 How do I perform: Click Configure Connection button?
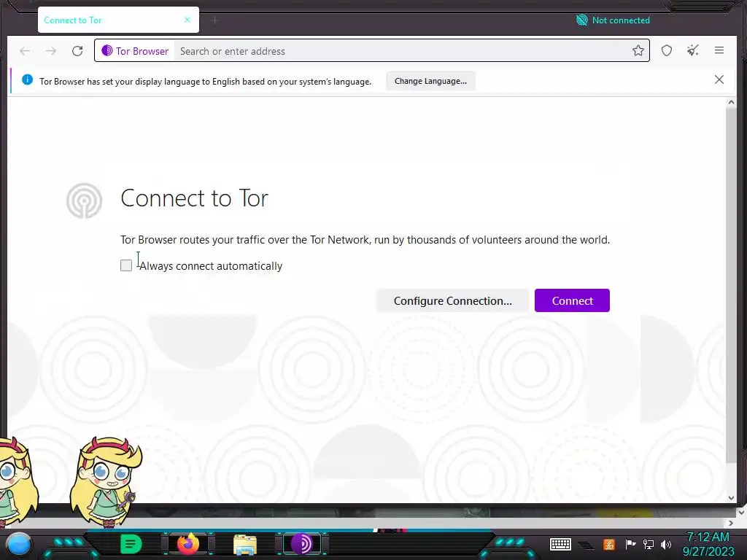click(452, 300)
